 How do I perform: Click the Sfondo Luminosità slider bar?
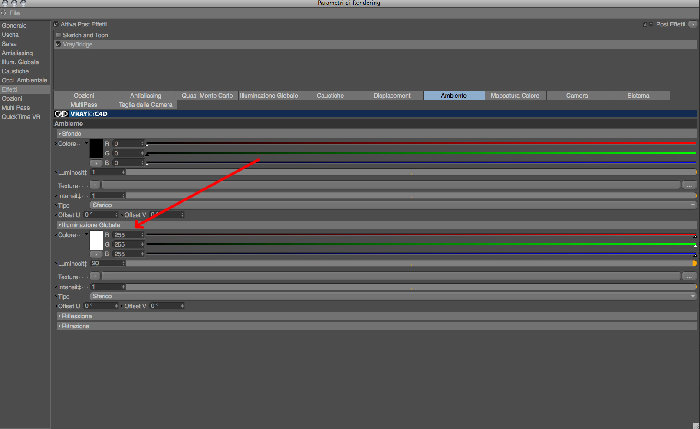411,172
